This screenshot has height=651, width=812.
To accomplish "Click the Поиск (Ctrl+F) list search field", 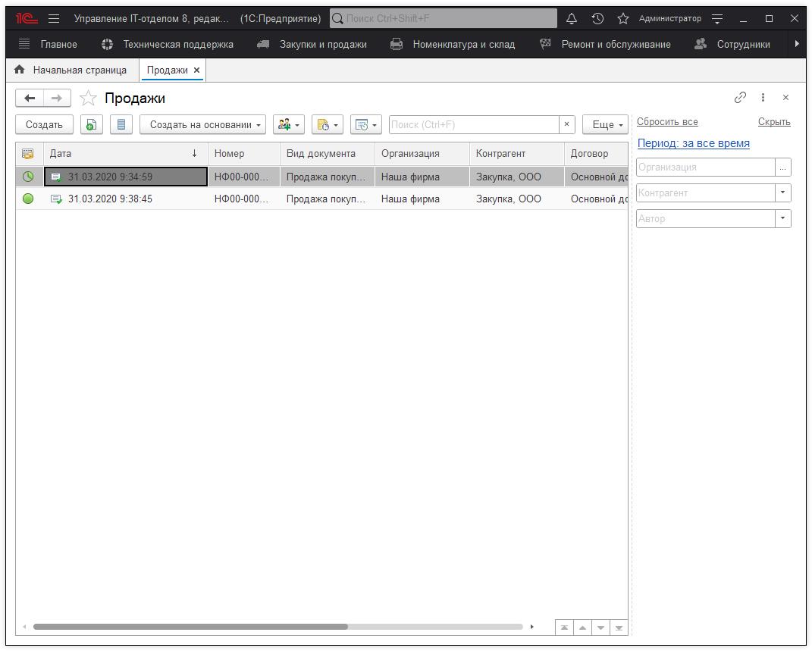I will click(x=474, y=125).
